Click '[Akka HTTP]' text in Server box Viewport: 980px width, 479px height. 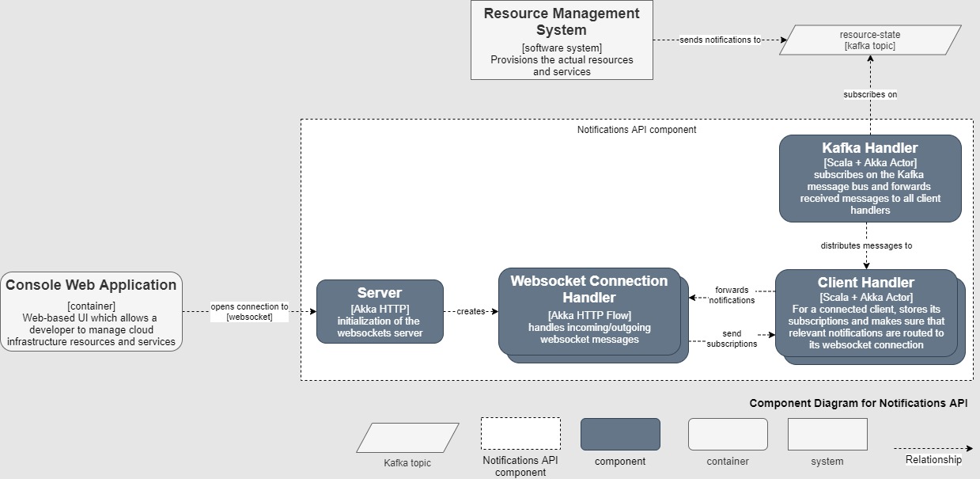380,309
